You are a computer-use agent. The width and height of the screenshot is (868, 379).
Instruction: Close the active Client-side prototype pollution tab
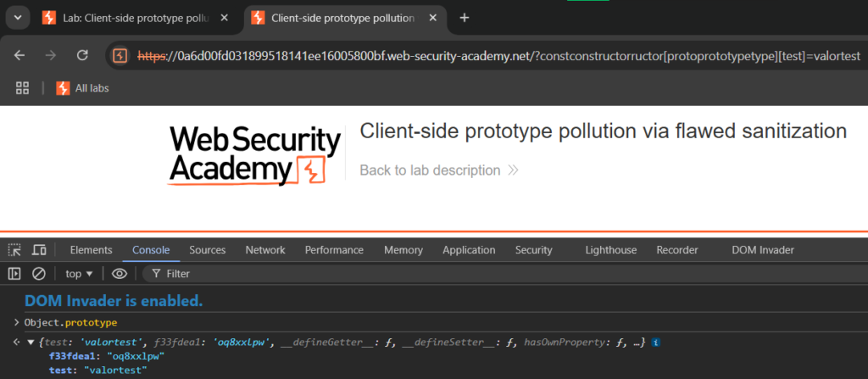[433, 18]
